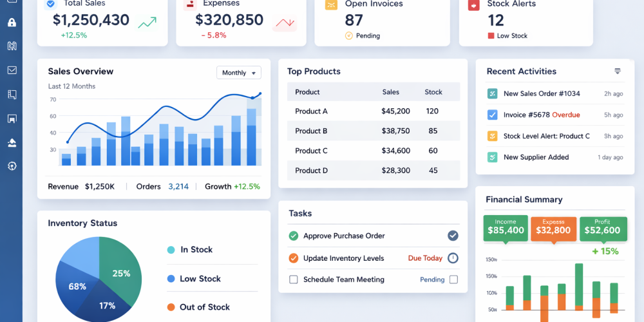This screenshot has height=322, width=644.
Task: Tick the empty checkbox next to Pending
Action: point(453,279)
